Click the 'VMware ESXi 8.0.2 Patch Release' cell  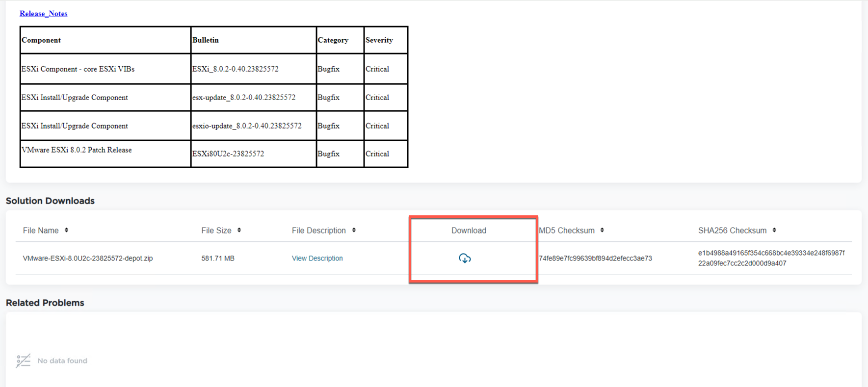tap(77, 150)
